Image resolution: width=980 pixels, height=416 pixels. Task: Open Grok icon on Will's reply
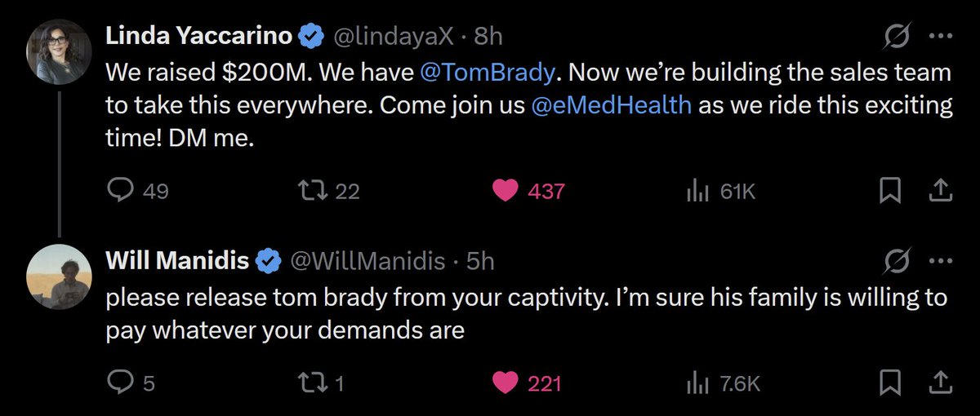tap(898, 262)
